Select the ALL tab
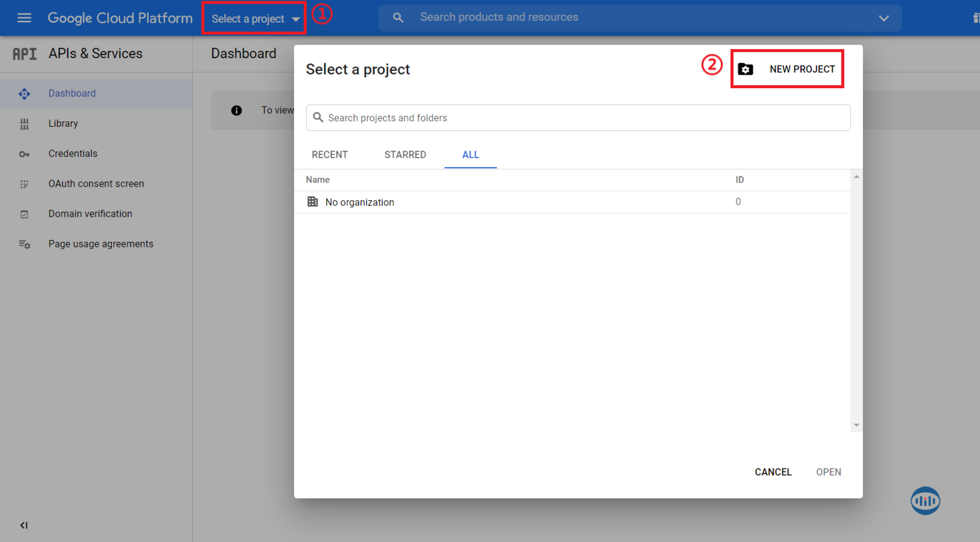 [x=470, y=155]
